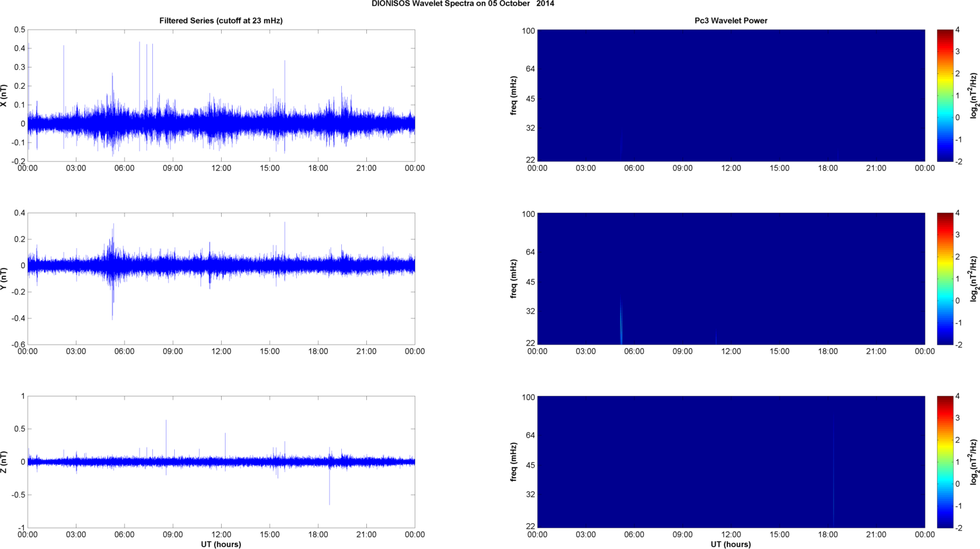Click inside the middle Pc3 wavelet spectrogram

[x=731, y=279]
